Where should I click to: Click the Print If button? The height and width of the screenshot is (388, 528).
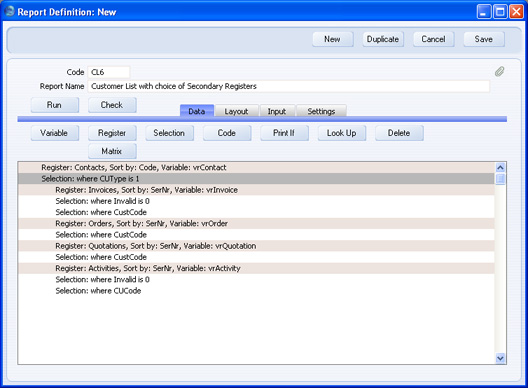tap(284, 133)
